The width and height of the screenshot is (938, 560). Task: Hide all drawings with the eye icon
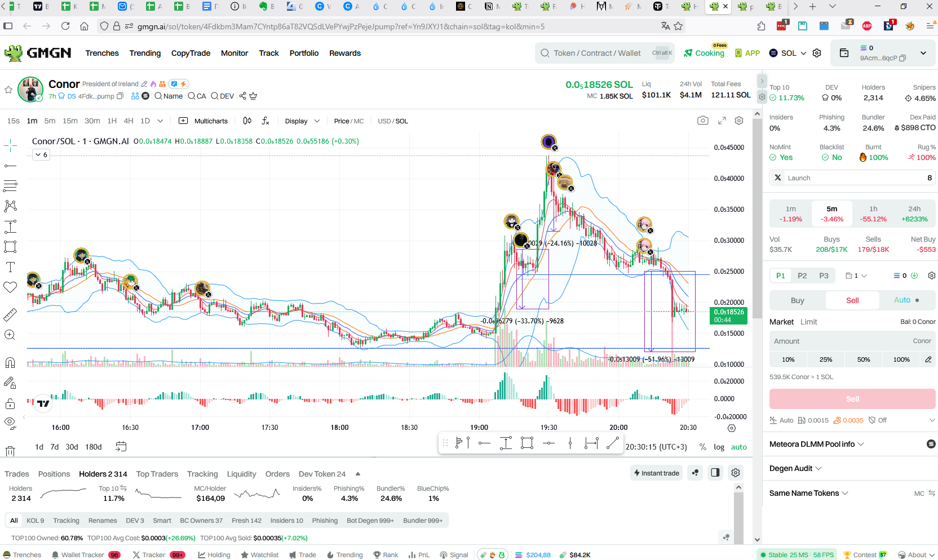click(x=10, y=422)
